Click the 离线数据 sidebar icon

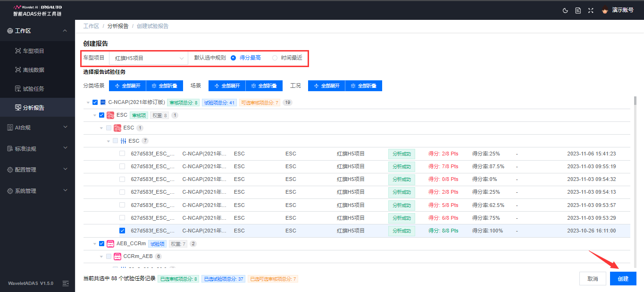pos(18,69)
